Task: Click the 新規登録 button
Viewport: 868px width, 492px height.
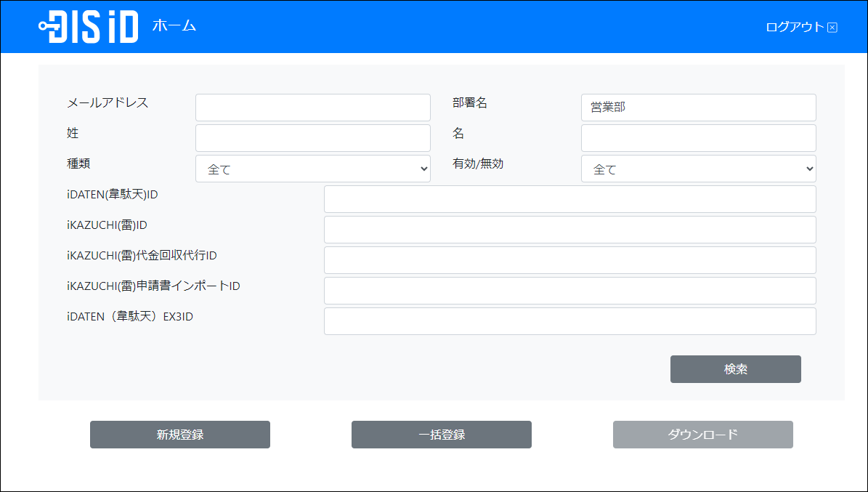Action: (x=180, y=435)
